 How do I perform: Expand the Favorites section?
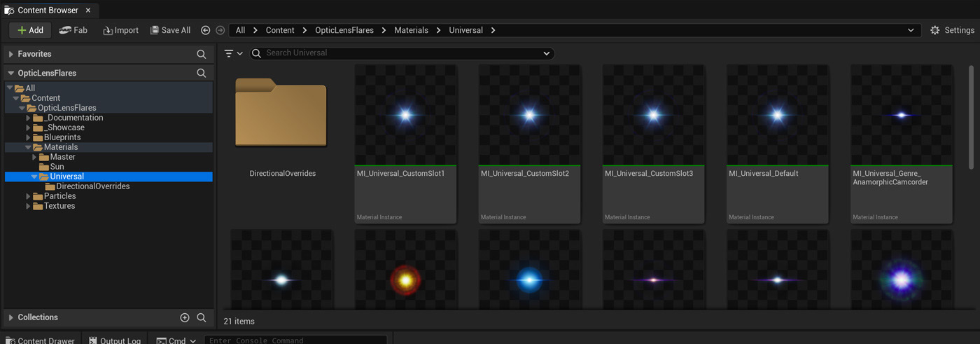[10, 54]
